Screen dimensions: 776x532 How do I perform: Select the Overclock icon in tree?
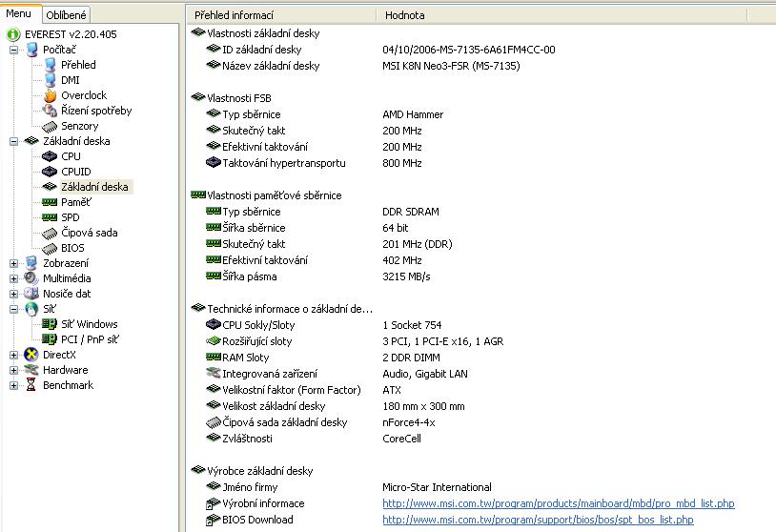click(50, 95)
